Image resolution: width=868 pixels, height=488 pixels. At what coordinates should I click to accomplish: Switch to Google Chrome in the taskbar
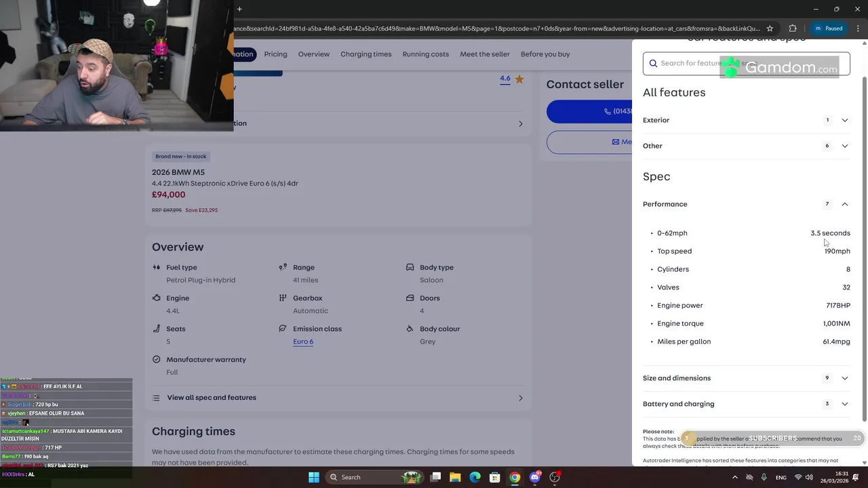515,477
